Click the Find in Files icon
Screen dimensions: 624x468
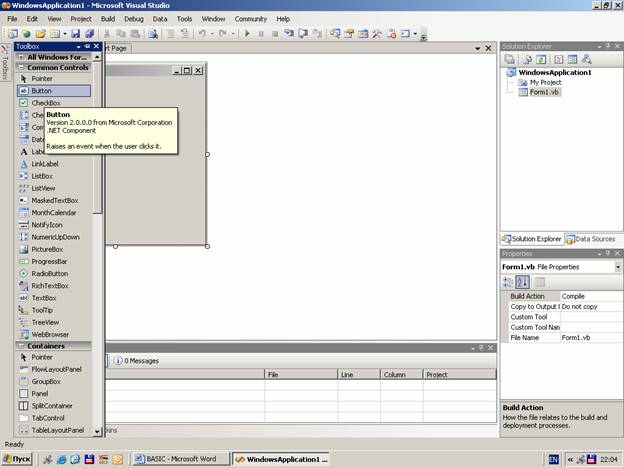point(153,34)
